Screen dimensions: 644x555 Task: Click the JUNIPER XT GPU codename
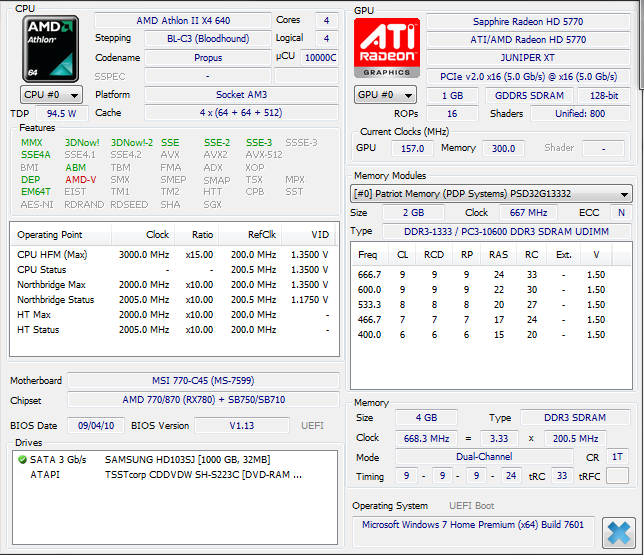tap(528, 58)
